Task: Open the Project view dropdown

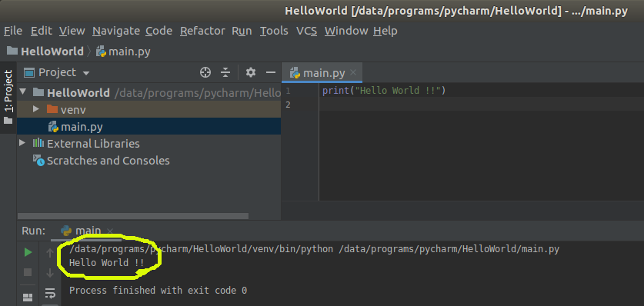Action: pos(57,73)
